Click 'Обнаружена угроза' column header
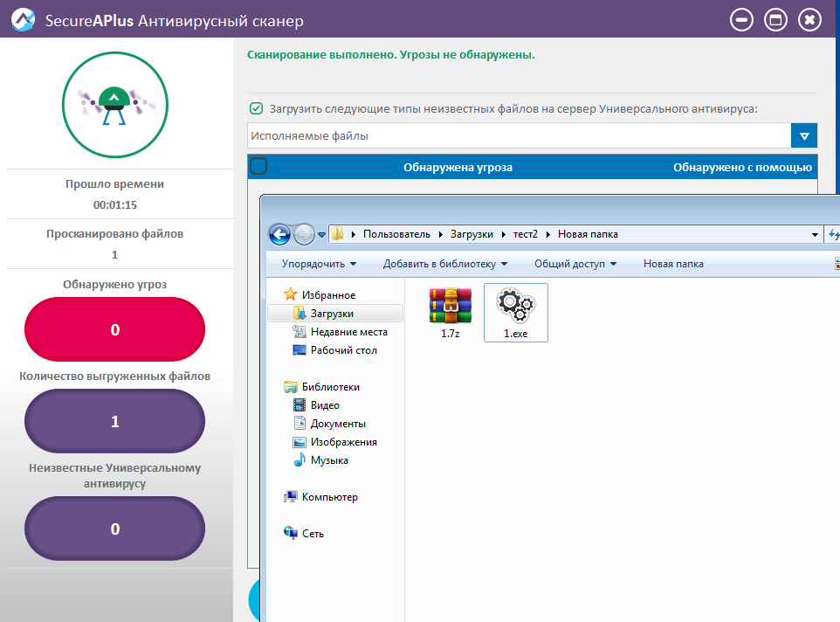Viewport: 840px width, 622px height. [458, 167]
